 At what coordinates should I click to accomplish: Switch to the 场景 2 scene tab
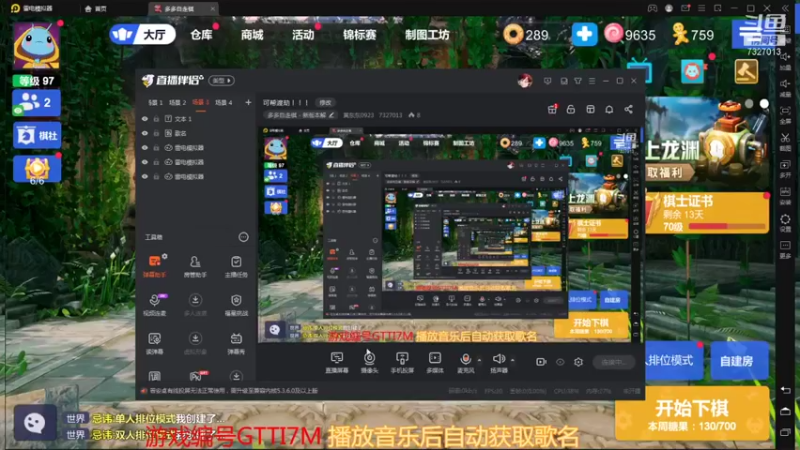click(x=178, y=103)
